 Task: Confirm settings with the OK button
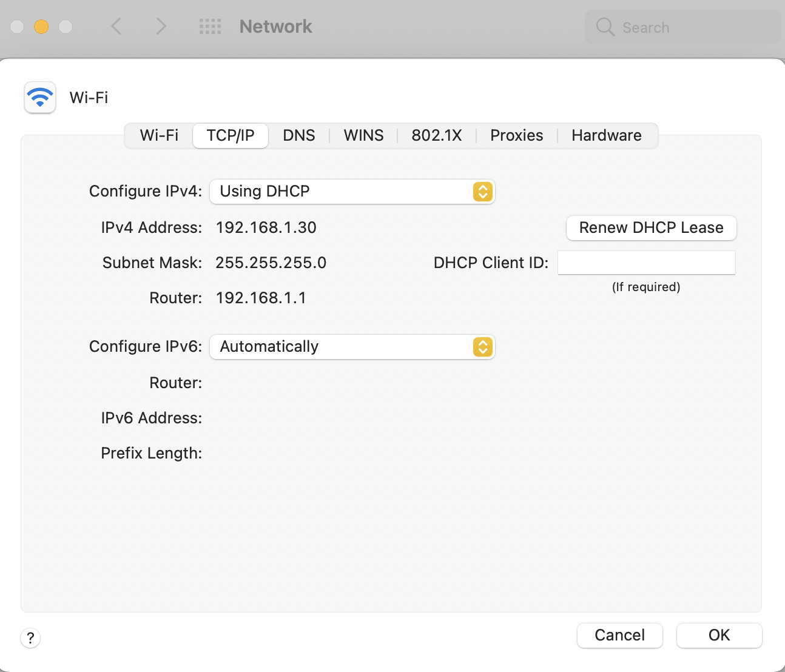(x=719, y=636)
